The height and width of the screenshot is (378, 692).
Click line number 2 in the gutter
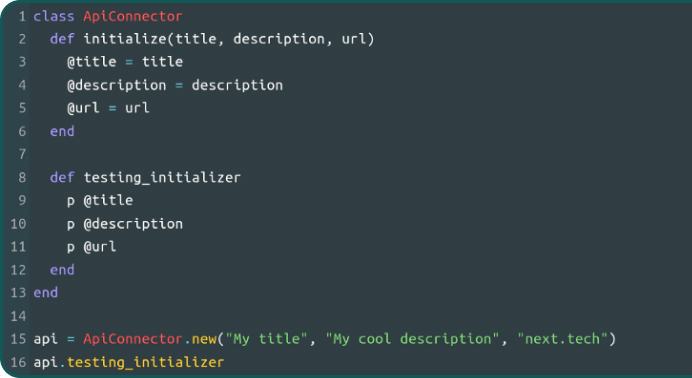click(x=22, y=39)
